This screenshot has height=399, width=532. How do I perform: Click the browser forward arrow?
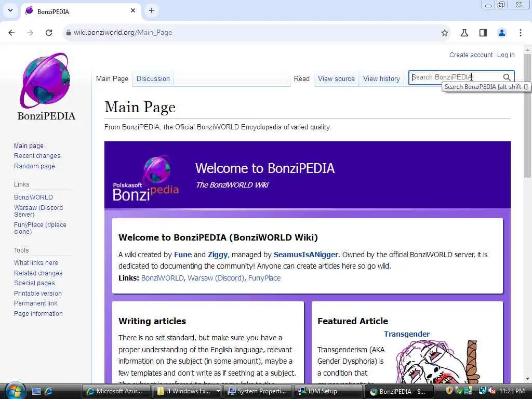30,33
